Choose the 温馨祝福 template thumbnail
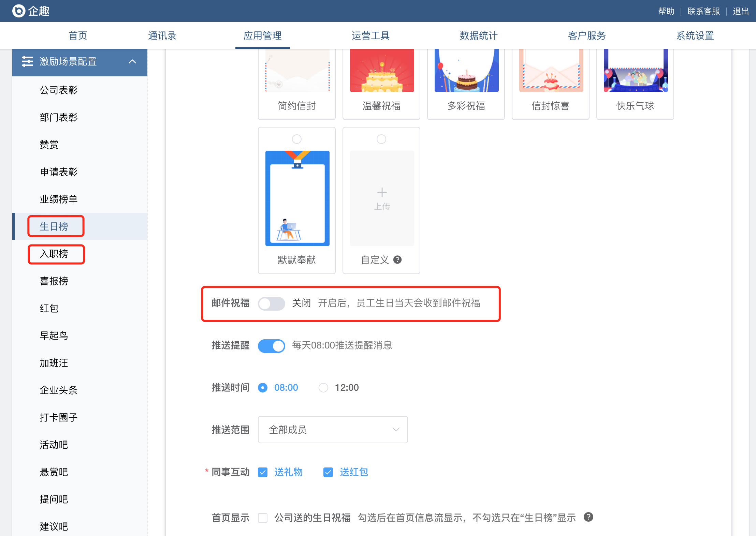 382,71
